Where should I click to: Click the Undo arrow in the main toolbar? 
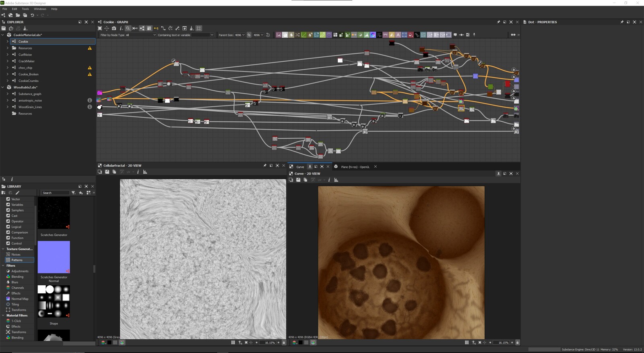coord(32,15)
